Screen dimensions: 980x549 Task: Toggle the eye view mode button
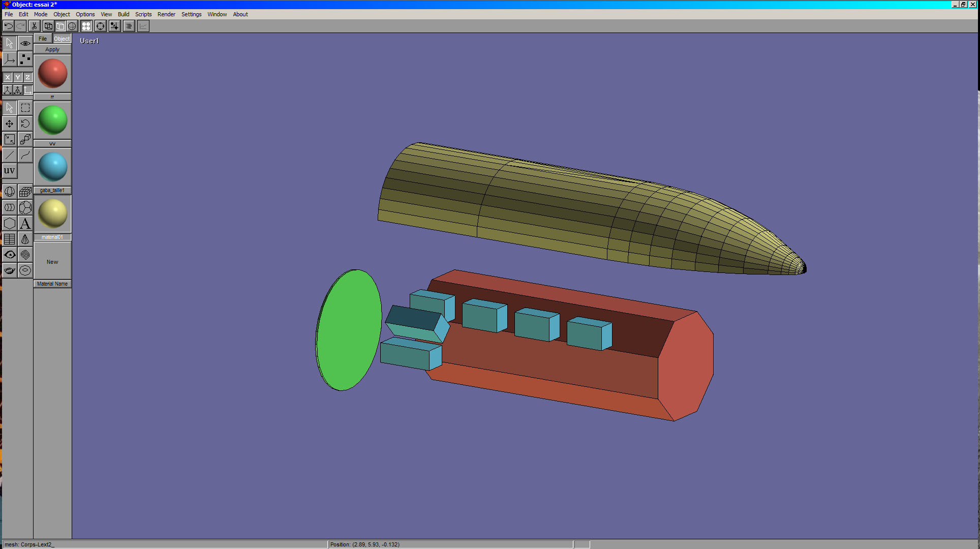(x=25, y=43)
